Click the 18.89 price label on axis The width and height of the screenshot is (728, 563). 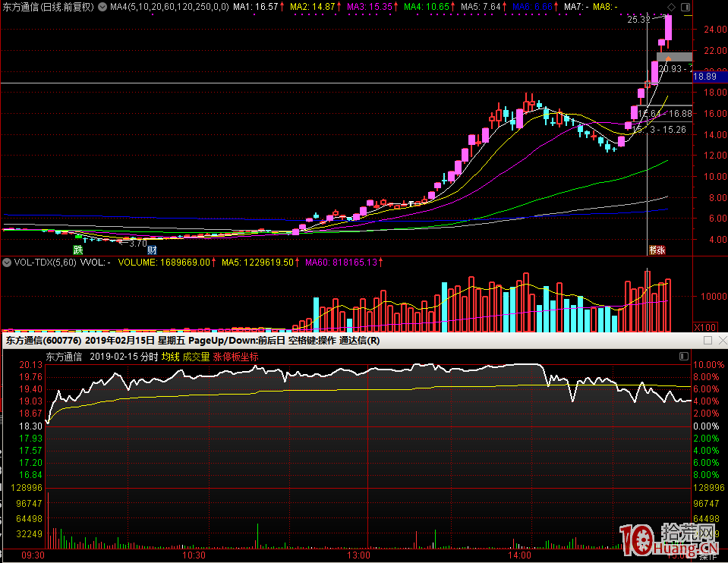708,77
